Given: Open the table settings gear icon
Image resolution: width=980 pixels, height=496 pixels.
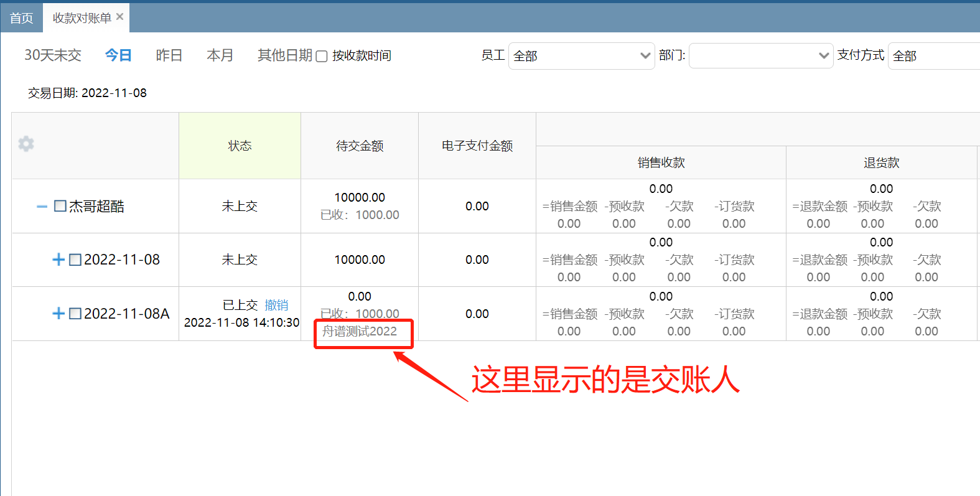Looking at the screenshot, I should [x=26, y=144].
